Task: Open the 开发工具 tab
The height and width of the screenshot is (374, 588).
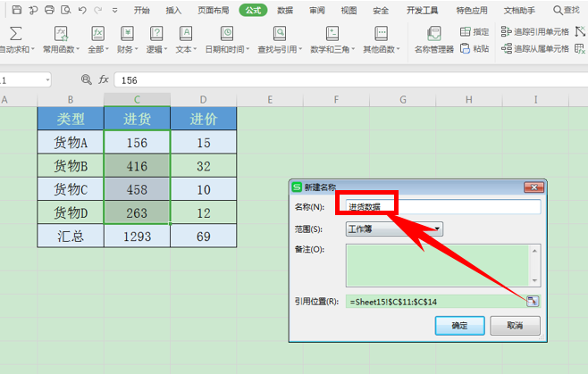Action: tap(423, 10)
